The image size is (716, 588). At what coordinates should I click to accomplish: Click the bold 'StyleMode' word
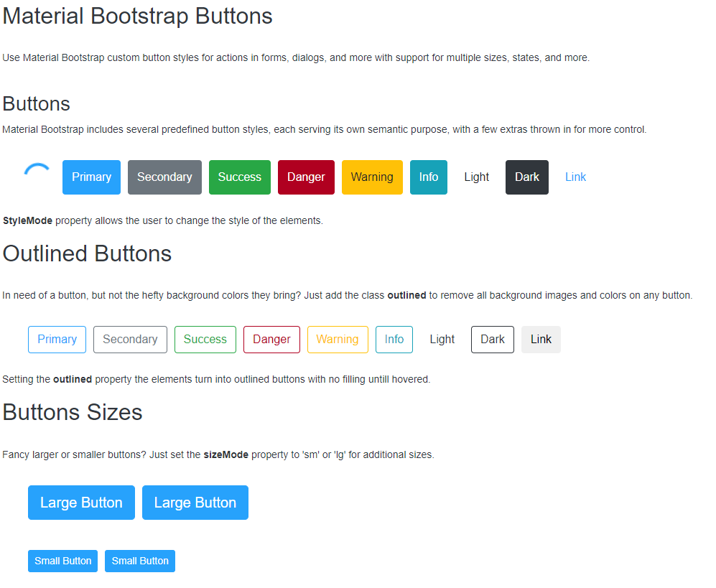click(x=27, y=221)
